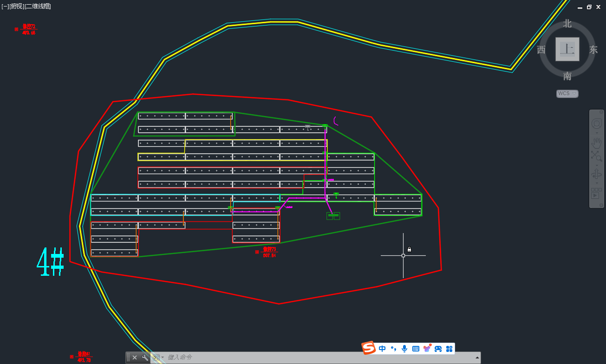Activate the Zoom Extents tool

(596, 156)
